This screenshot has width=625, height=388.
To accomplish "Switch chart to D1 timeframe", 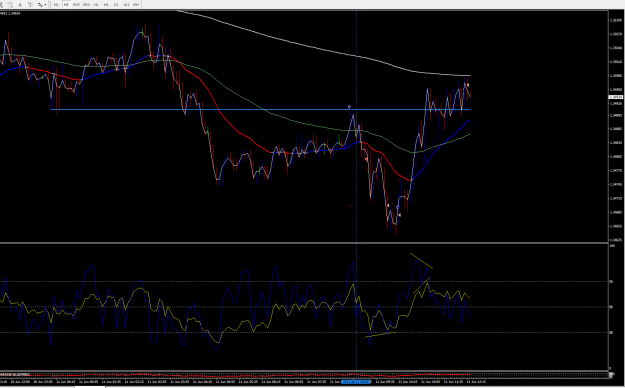I will (116, 5).
